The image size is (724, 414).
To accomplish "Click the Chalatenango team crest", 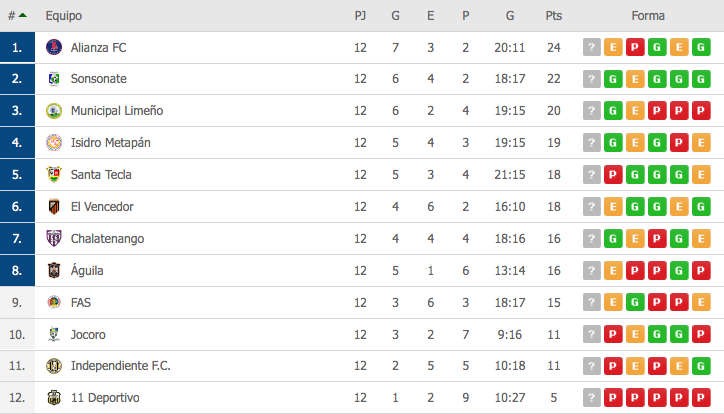I will click(54, 238).
